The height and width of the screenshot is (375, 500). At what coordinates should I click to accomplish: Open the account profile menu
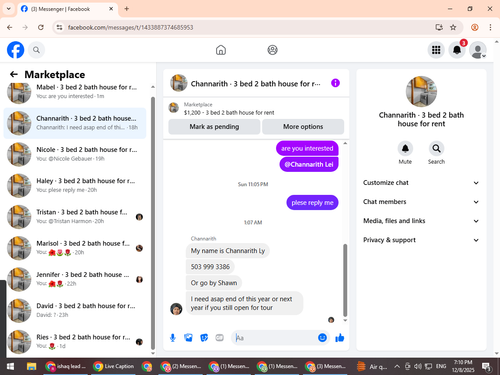click(x=478, y=50)
